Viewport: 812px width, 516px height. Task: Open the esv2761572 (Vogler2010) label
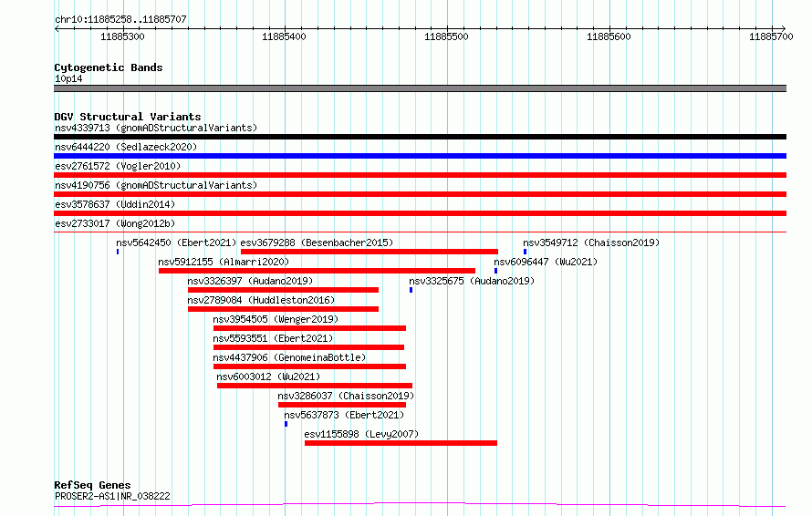pyautogui.click(x=118, y=166)
